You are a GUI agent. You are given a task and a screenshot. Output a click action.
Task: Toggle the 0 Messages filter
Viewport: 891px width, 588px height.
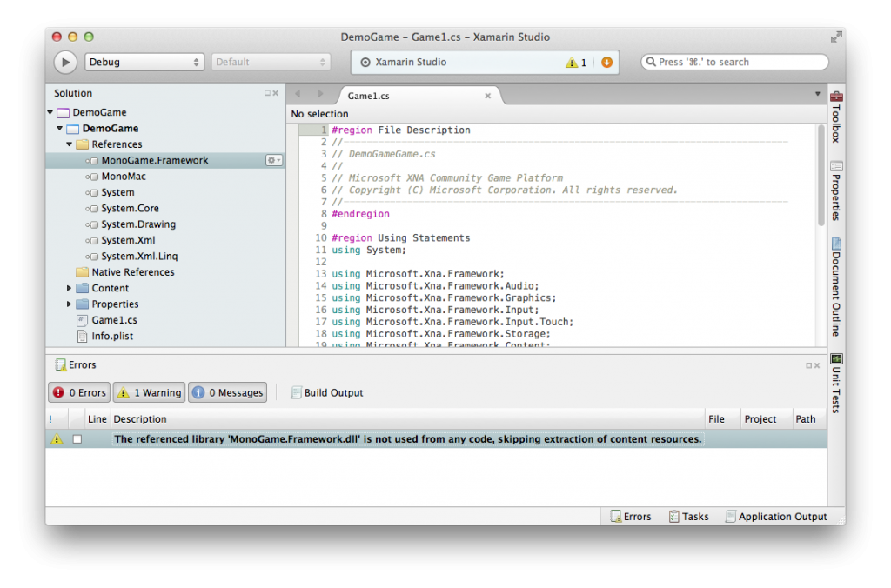pyautogui.click(x=227, y=392)
